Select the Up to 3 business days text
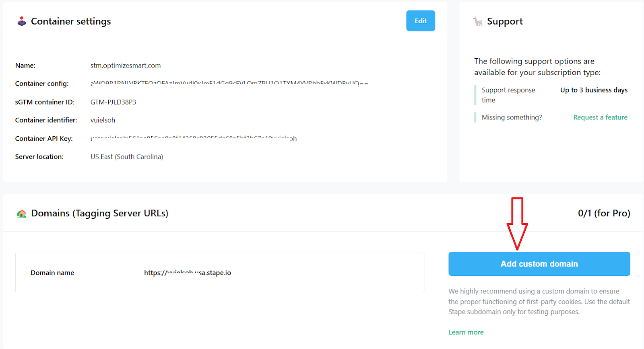The image size is (644, 349). [x=594, y=90]
